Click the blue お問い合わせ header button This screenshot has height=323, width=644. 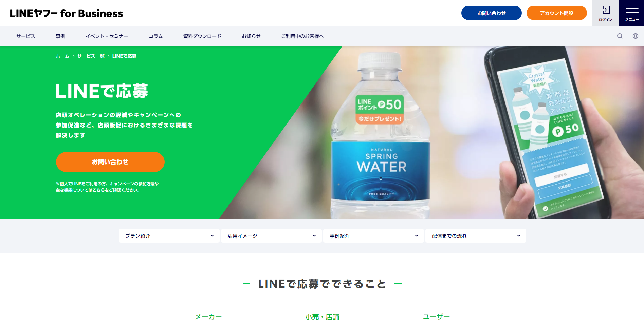pos(491,13)
